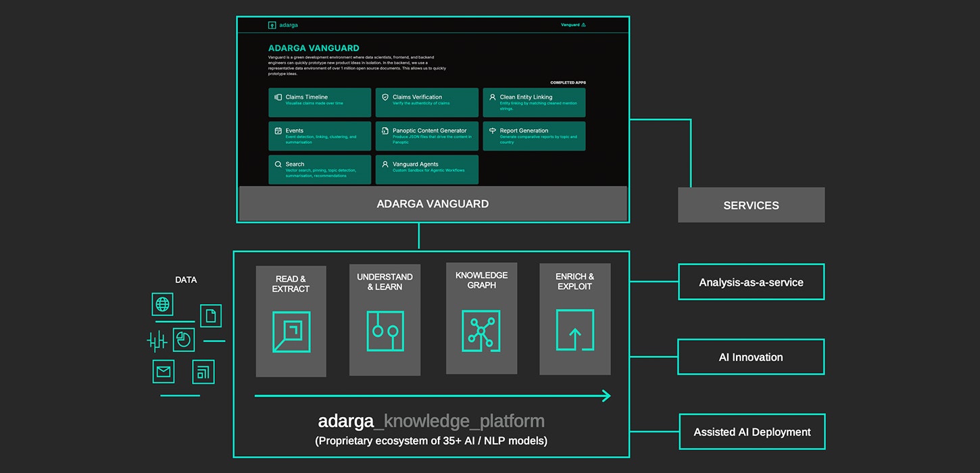
Task: Open the Vanguard link at top right
Action: [573, 25]
